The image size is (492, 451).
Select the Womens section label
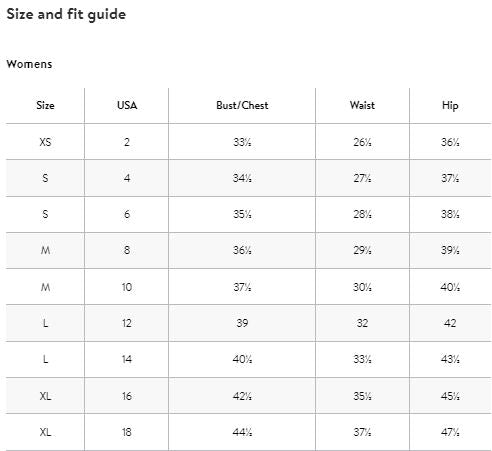tap(29, 64)
